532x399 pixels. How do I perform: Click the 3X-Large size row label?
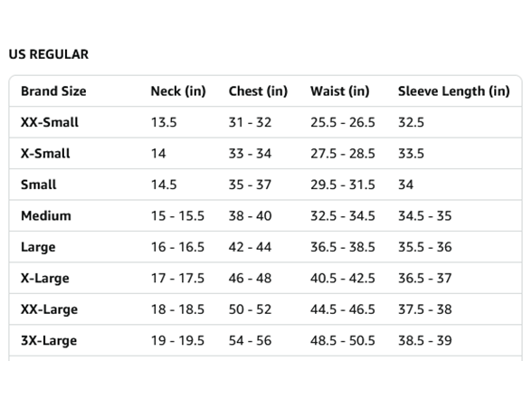click(49, 341)
